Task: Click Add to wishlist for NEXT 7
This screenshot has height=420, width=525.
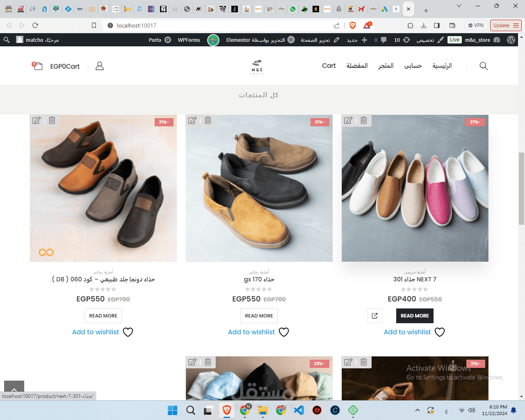Action: (407, 332)
